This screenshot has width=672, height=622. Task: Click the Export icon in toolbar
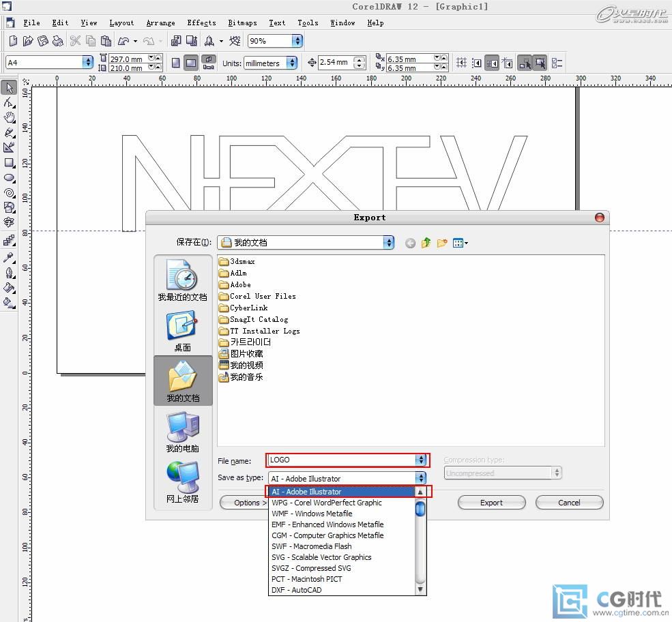(191, 41)
